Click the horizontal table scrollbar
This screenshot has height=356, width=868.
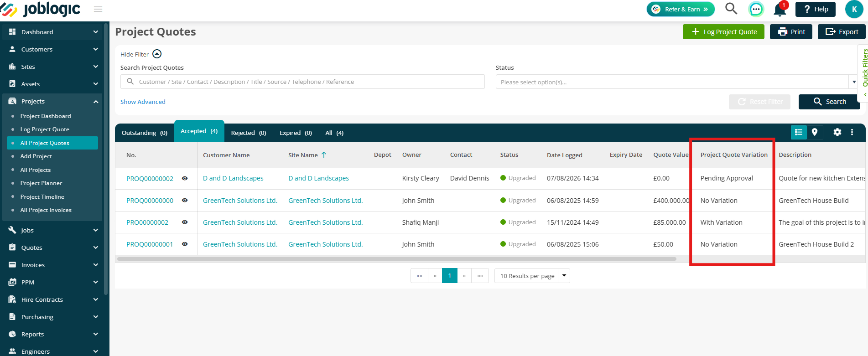(x=397, y=259)
